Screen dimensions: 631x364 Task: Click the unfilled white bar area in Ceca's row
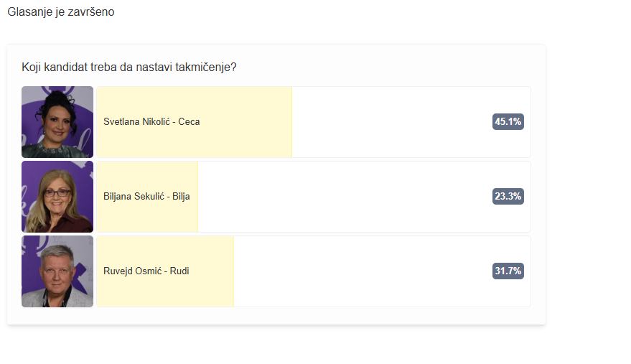[388, 122]
